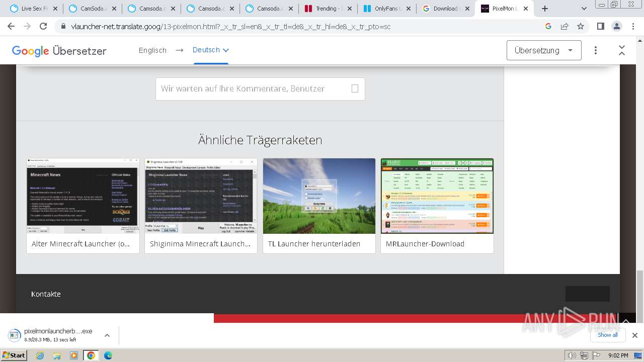Open Shiginima Minecraft Launcher thumbnail
Viewport: 644px width, 362px height.
pyautogui.click(x=201, y=196)
